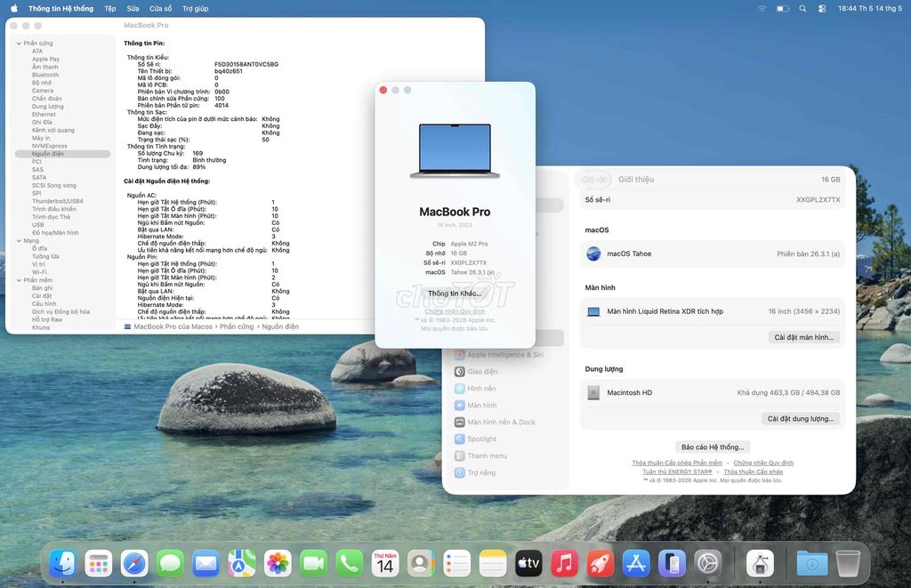
Task: Open System Information icon in Dock
Action: pos(760,563)
